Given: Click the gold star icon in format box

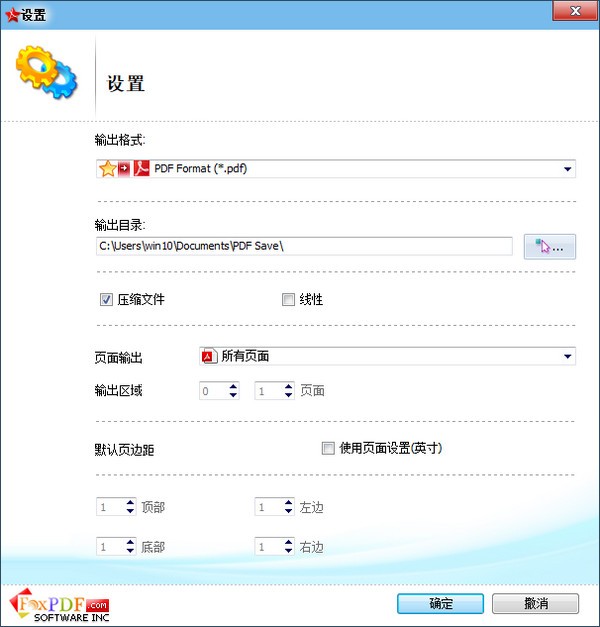Looking at the screenshot, I should point(107,169).
